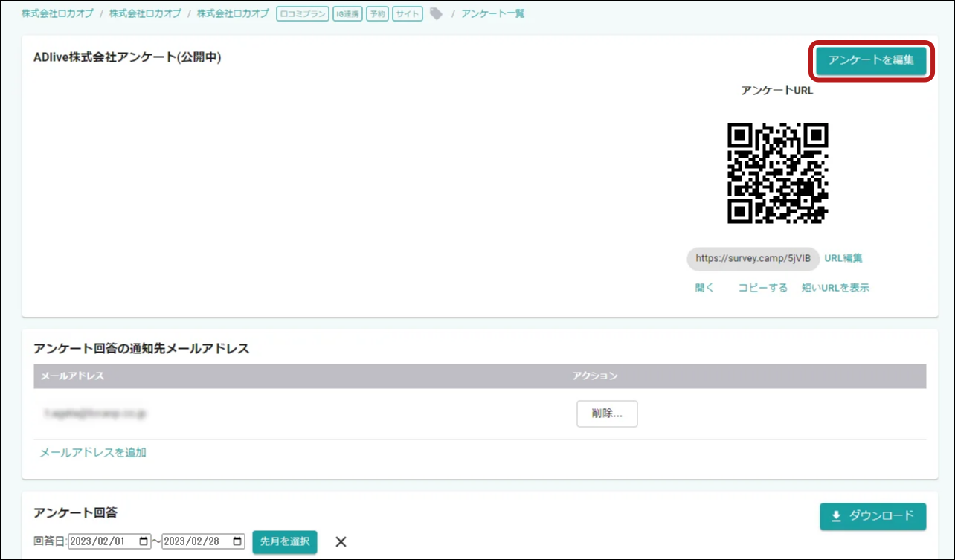Click the アクション column header
Screen dimensions: 955x560
click(x=595, y=376)
